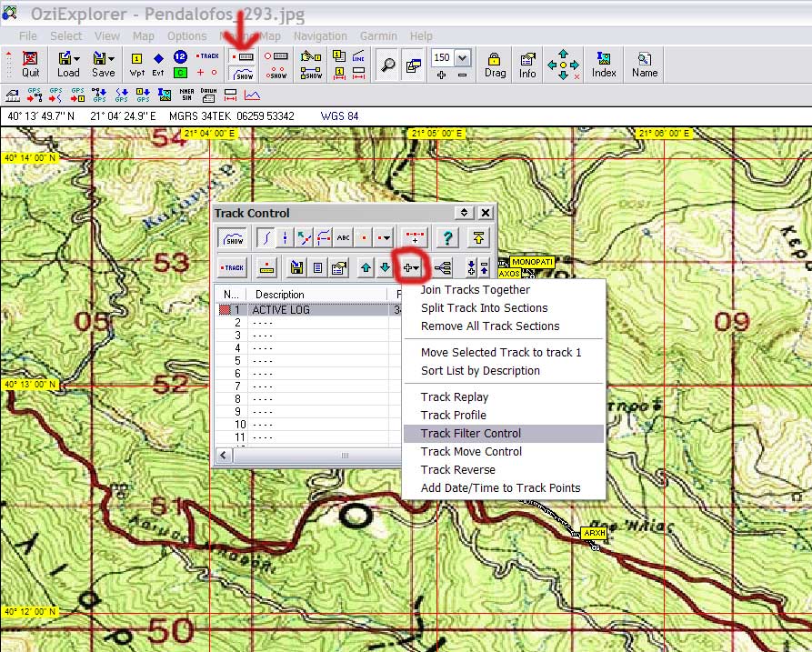Open the Garmin menu
This screenshot has width=812, height=652.
coord(378,35)
